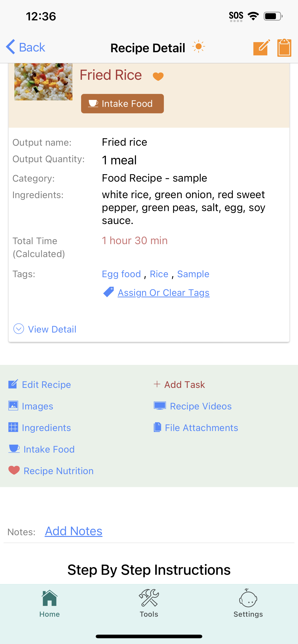The height and width of the screenshot is (644, 298).
Task: Select Intake Food in action list
Action: (42, 449)
